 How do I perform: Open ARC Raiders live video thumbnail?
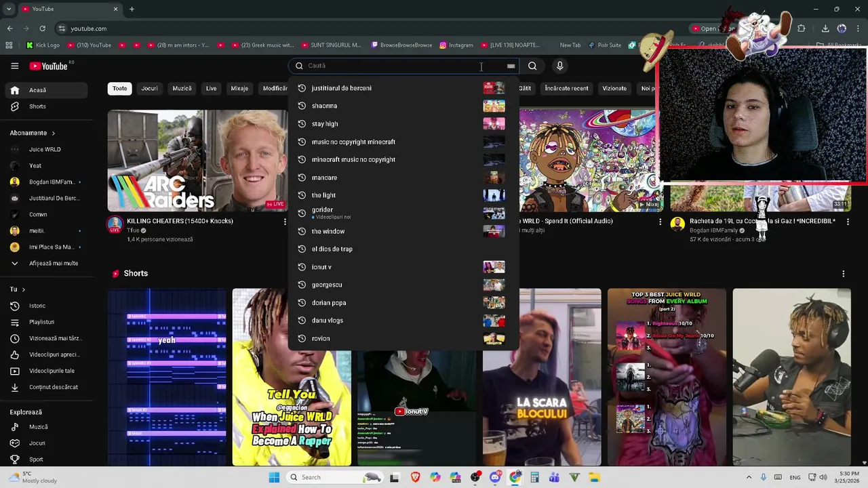tap(197, 161)
